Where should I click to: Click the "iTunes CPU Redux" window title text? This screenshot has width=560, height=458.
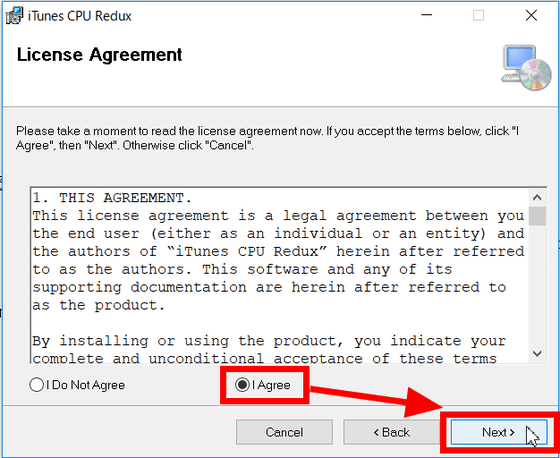point(80,16)
